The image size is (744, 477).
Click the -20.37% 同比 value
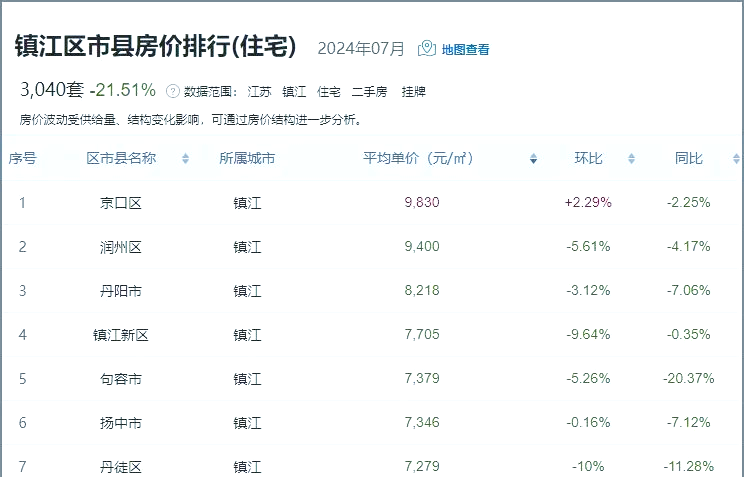tap(688, 378)
